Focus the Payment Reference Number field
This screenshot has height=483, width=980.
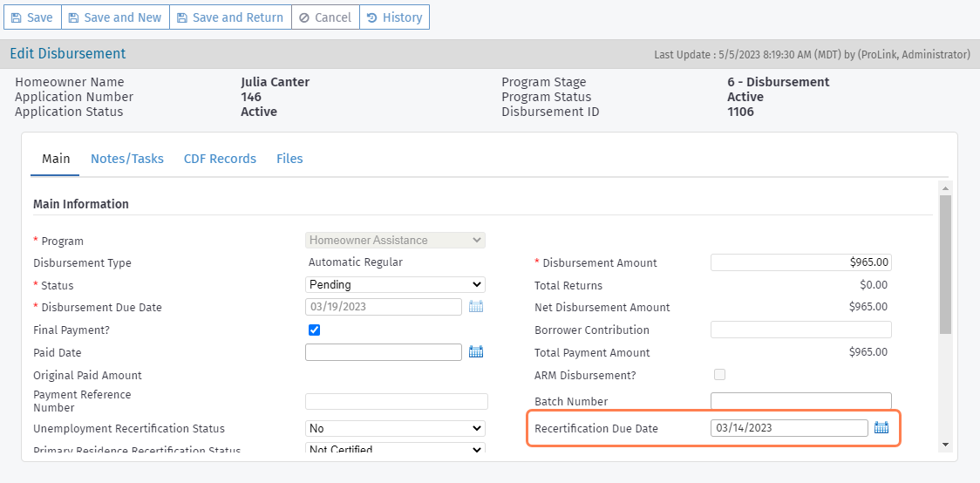(396, 401)
